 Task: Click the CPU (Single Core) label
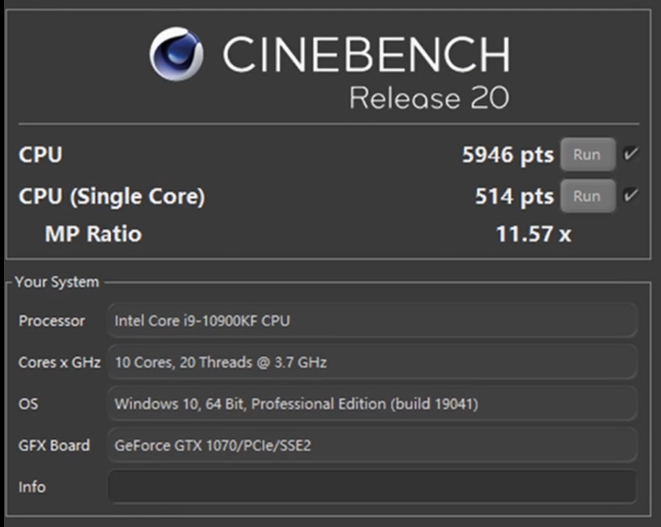point(111,196)
